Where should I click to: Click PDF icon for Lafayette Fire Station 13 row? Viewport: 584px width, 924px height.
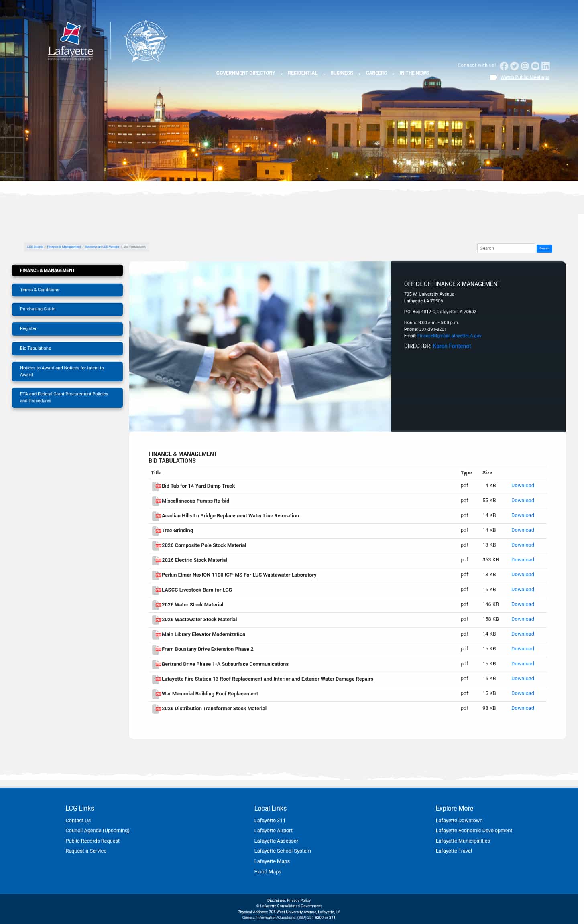[x=157, y=679]
